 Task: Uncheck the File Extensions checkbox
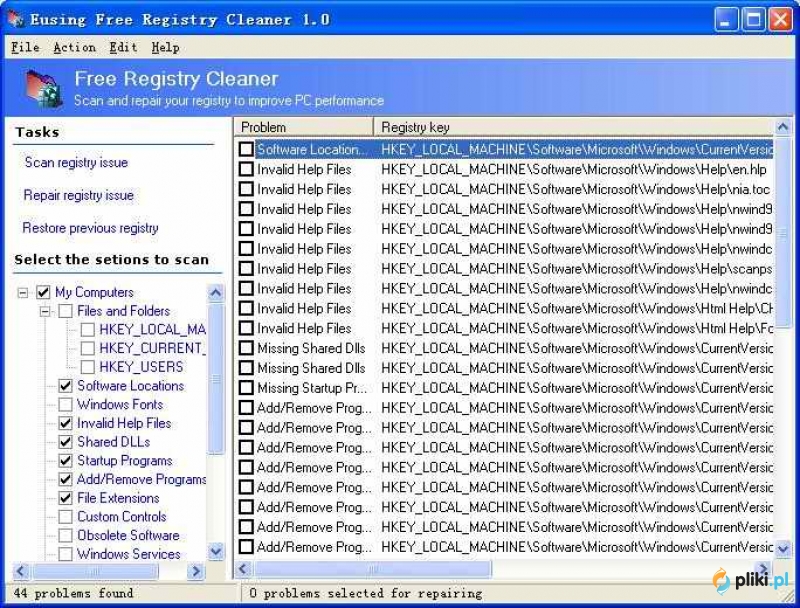click(65, 498)
